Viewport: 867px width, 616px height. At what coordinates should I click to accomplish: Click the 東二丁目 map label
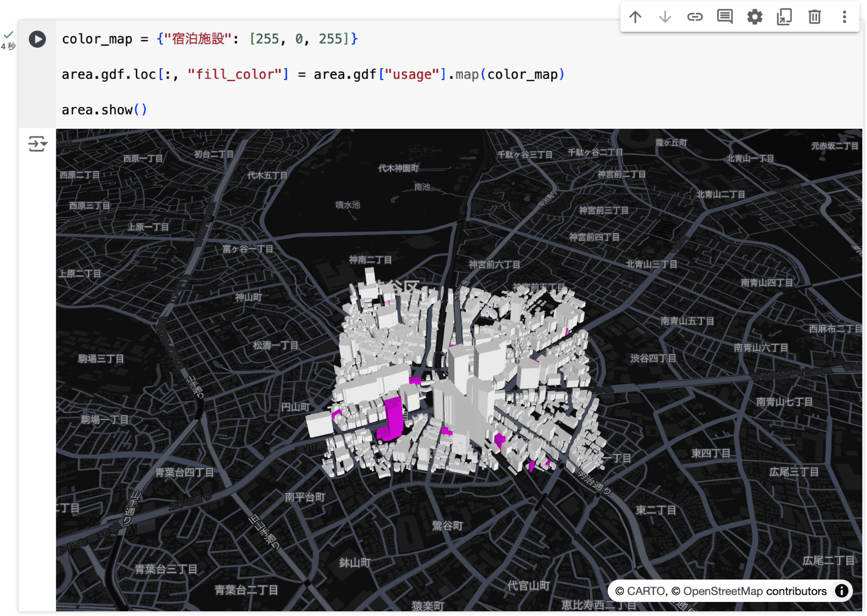click(656, 510)
